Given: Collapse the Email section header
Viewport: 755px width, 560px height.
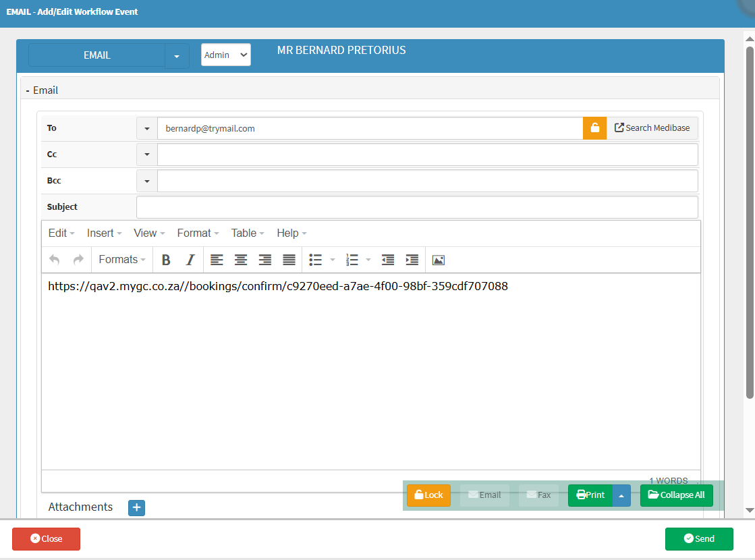Looking at the screenshot, I should 42,90.
